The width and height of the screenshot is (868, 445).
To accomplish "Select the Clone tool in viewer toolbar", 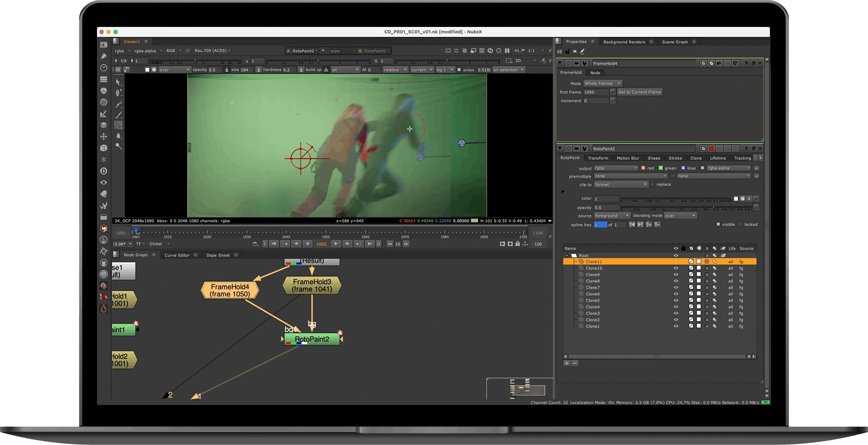I will click(x=119, y=125).
